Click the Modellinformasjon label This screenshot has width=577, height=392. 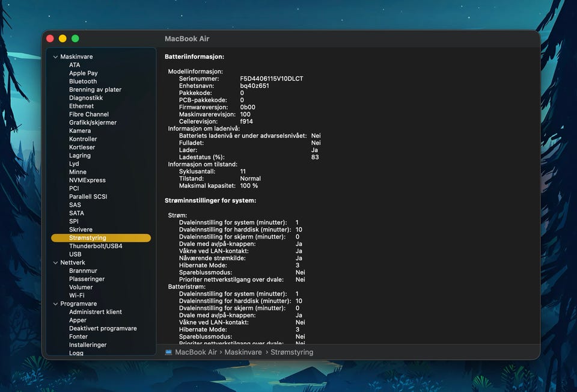click(195, 72)
